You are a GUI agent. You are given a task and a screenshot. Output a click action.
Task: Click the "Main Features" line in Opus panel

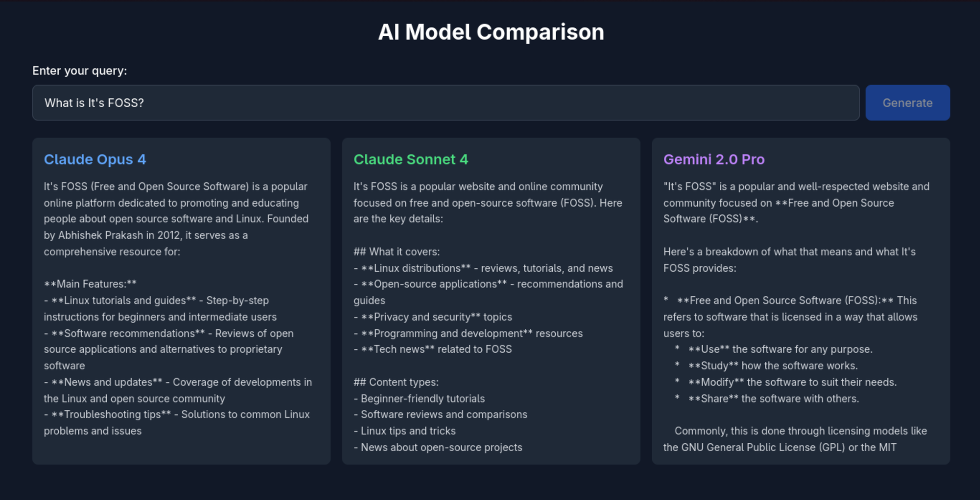[x=90, y=284]
